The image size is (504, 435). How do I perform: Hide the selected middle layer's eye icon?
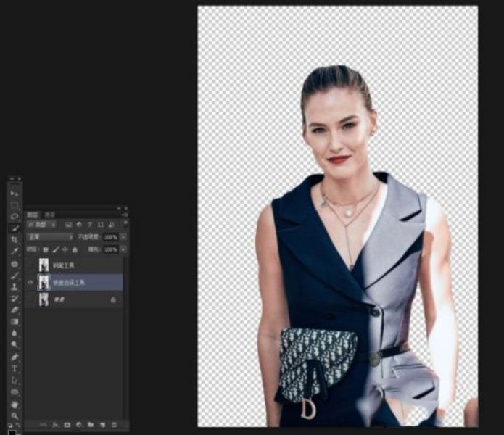(30, 283)
